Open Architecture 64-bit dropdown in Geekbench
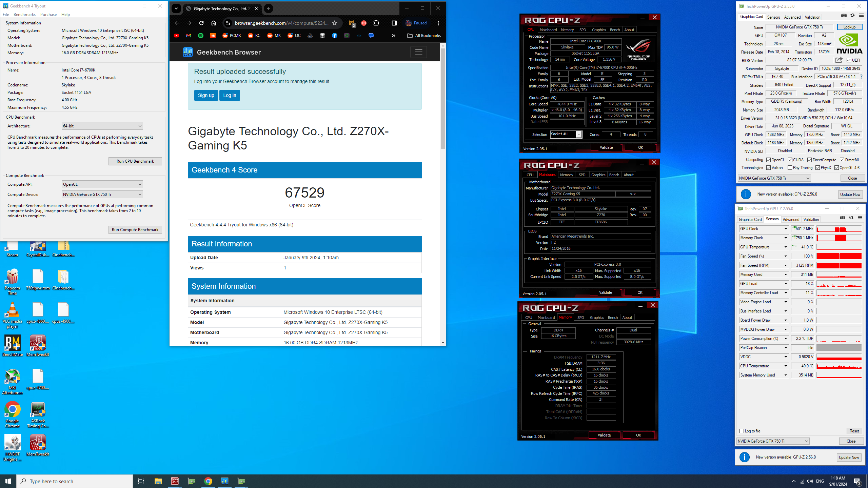The height and width of the screenshot is (488, 868). click(x=102, y=126)
